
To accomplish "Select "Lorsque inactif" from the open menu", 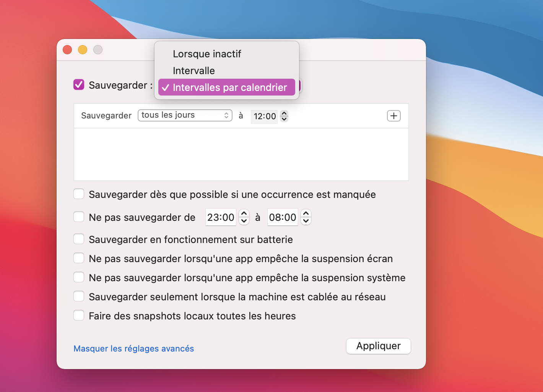I will (207, 54).
